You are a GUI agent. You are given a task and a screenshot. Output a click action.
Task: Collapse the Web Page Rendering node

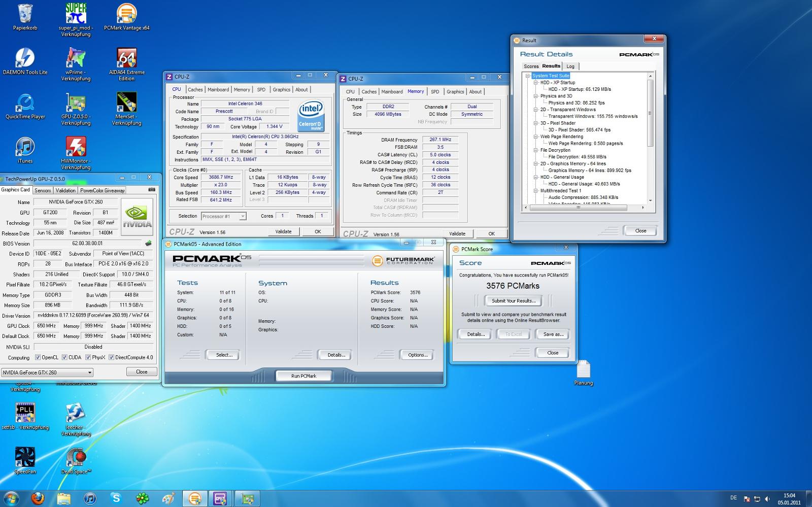(x=535, y=137)
